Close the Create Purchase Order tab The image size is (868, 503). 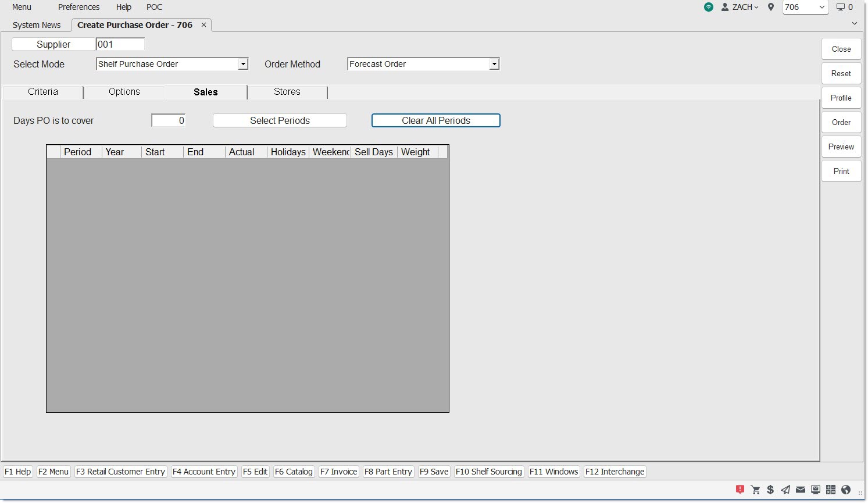pyautogui.click(x=203, y=25)
